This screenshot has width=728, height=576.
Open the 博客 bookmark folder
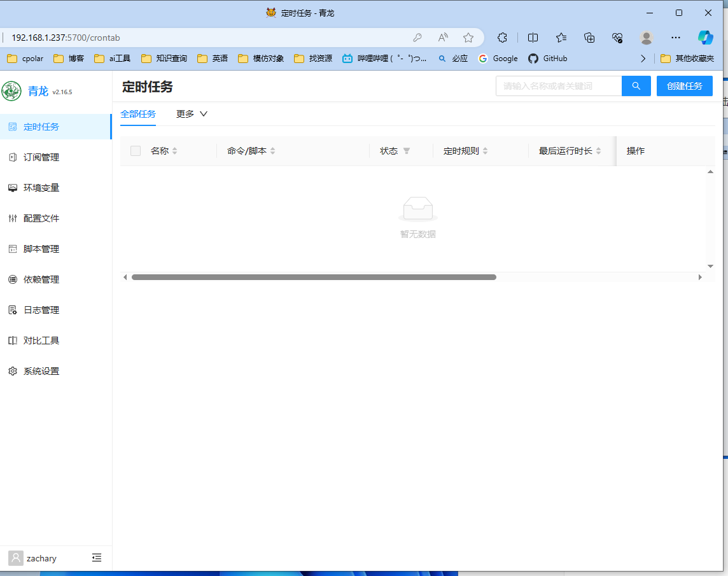(x=69, y=59)
